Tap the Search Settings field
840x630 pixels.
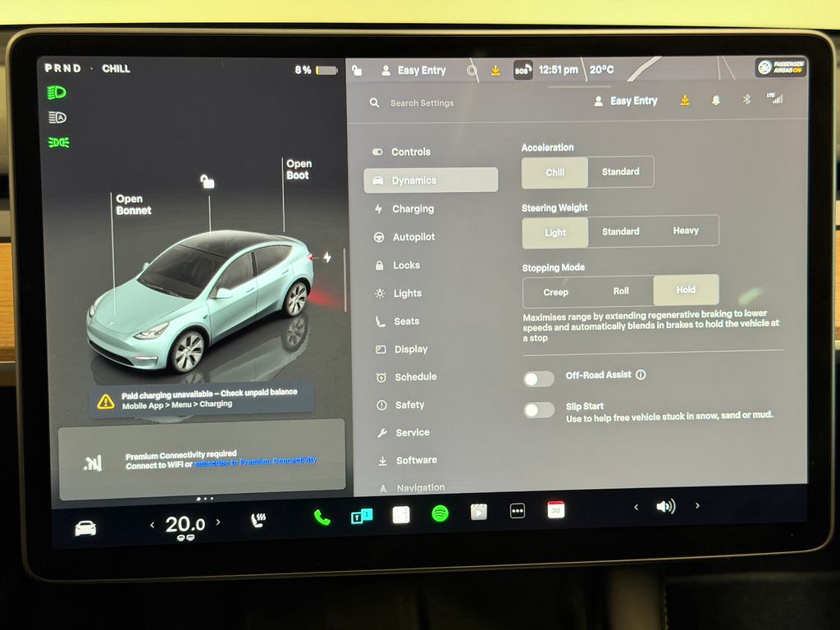point(422,103)
